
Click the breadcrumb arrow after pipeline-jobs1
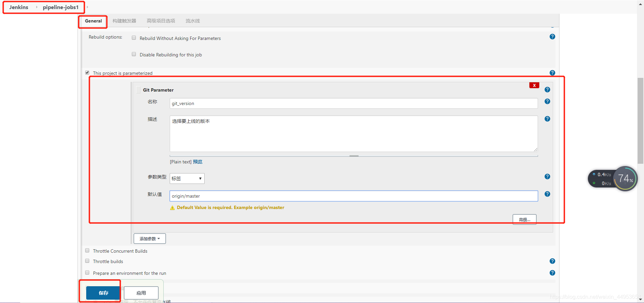[x=87, y=7]
